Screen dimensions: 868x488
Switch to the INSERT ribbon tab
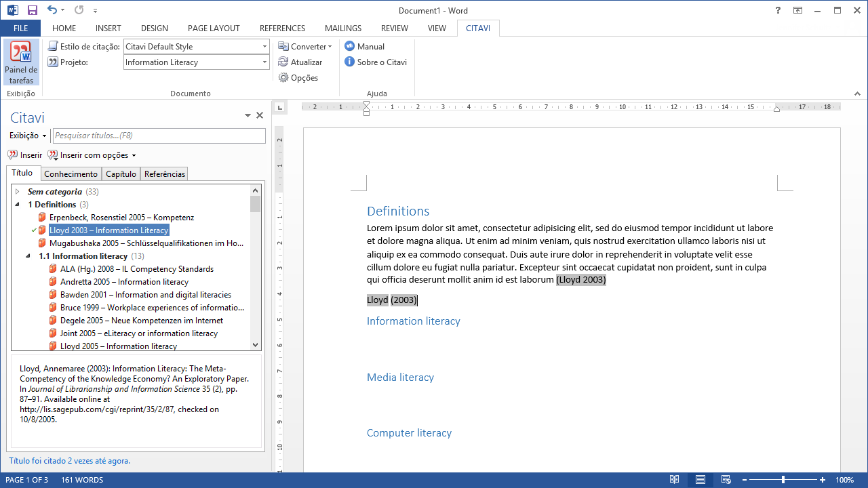click(108, 28)
